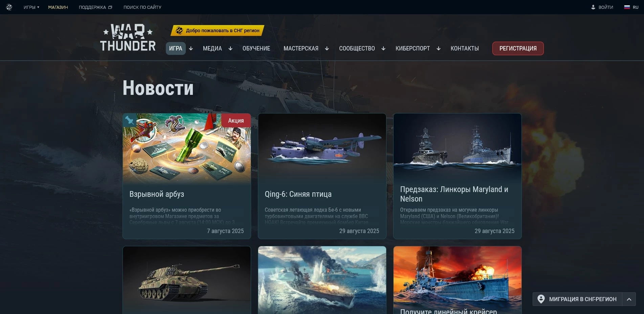Image resolution: width=644 pixels, height=314 pixels.
Task: Collapse the МИГРАЦИЯ В СНГ-РЕГИОН panel
Action: coord(629,299)
